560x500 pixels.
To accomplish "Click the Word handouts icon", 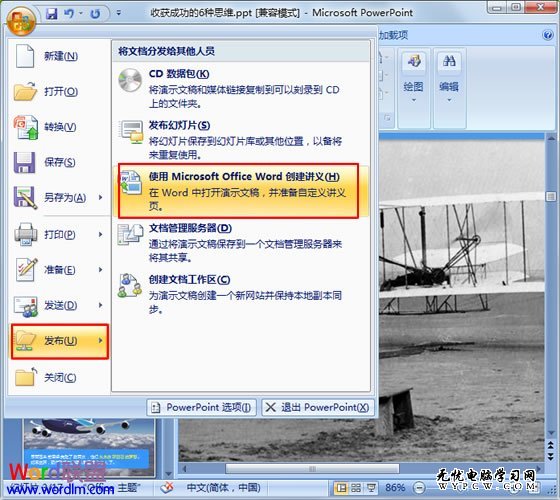I will click(131, 182).
